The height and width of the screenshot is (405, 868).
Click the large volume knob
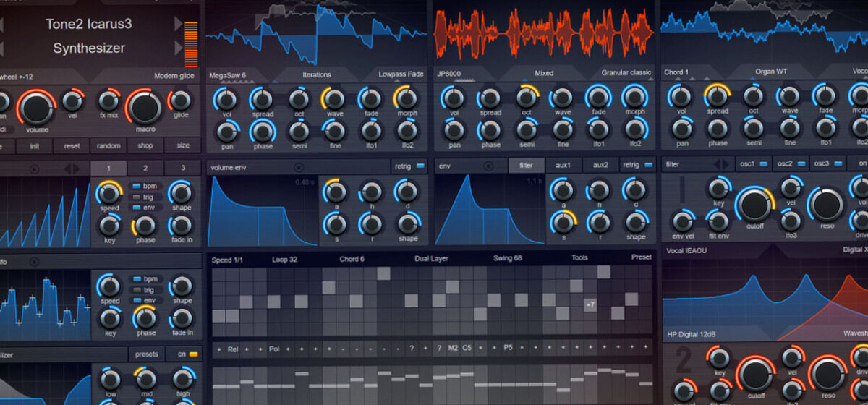[x=36, y=108]
